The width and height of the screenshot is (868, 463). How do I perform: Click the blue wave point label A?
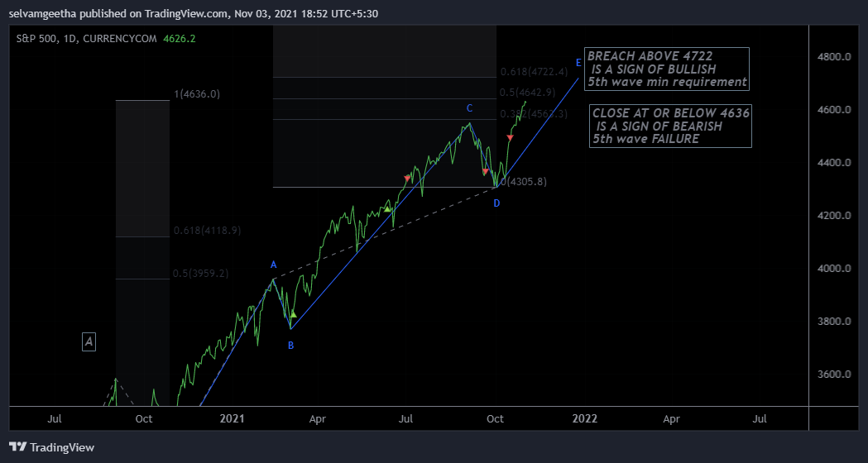tap(273, 265)
